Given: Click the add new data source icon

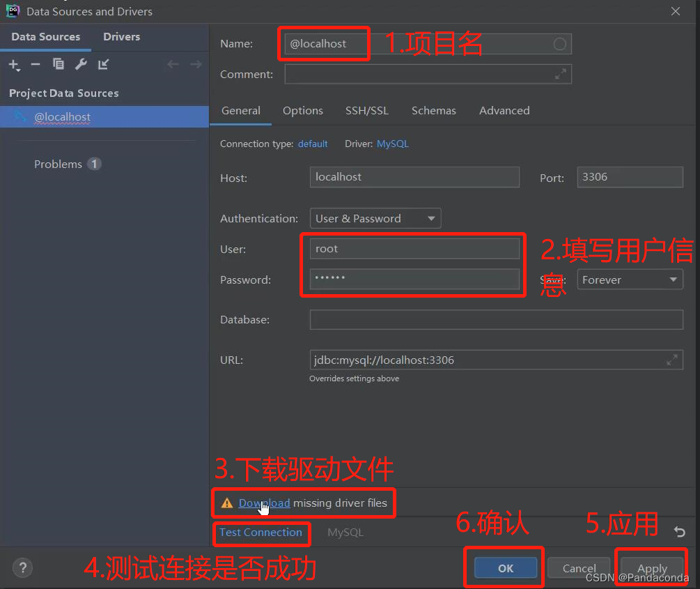Looking at the screenshot, I should [x=13, y=64].
